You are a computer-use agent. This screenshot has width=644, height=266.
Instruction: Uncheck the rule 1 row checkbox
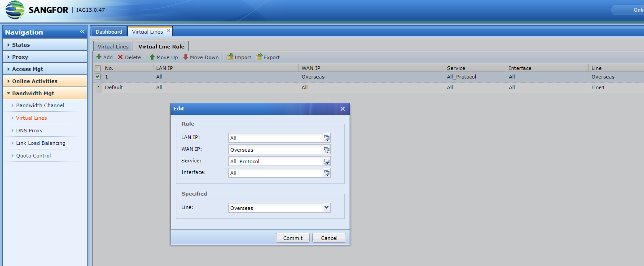coord(97,77)
